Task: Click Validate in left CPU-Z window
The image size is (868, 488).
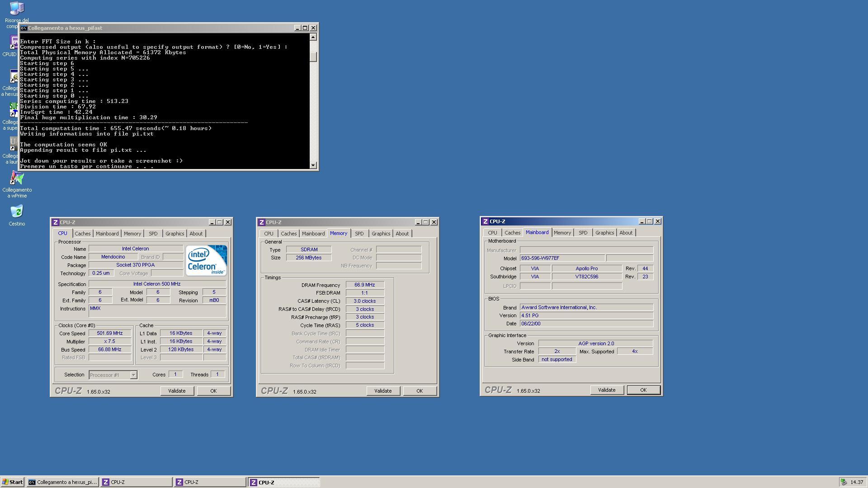Action: tap(177, 391)
